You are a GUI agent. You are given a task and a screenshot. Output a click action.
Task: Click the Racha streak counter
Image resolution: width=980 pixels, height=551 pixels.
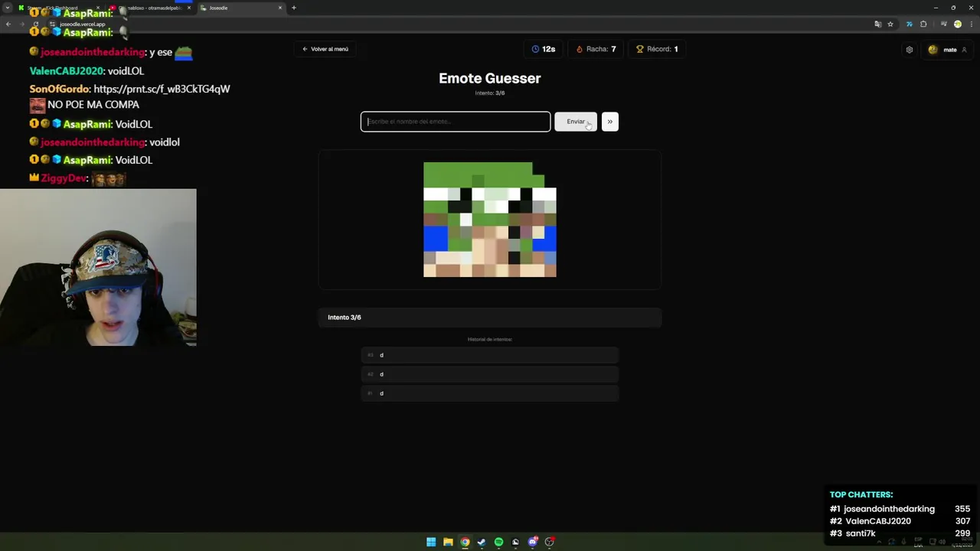[596, 49]
